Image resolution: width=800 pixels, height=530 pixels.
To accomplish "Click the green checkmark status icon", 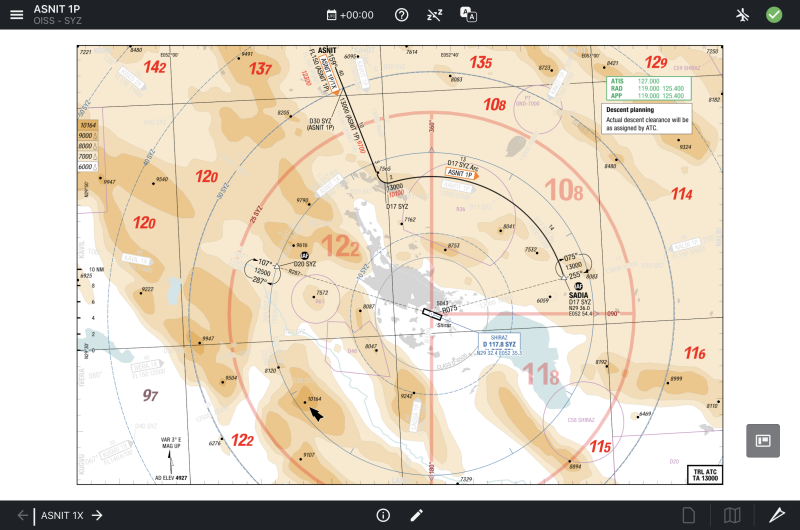I will (x=774, y=15).
